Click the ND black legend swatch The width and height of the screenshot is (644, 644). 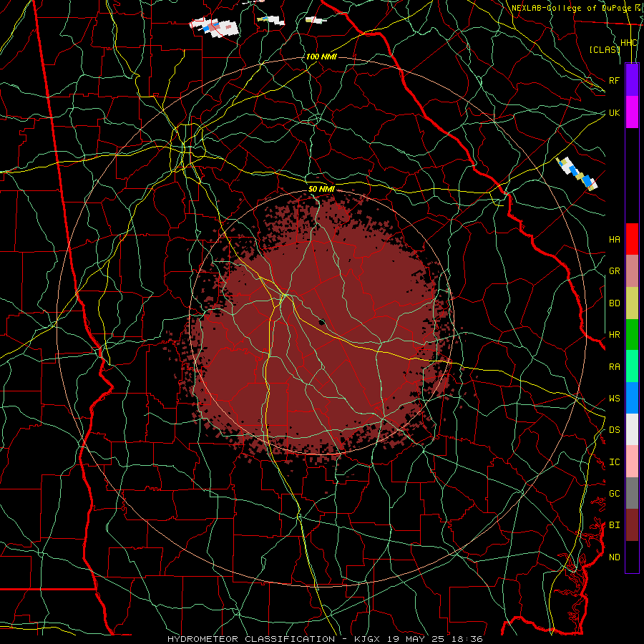[632, 557]
